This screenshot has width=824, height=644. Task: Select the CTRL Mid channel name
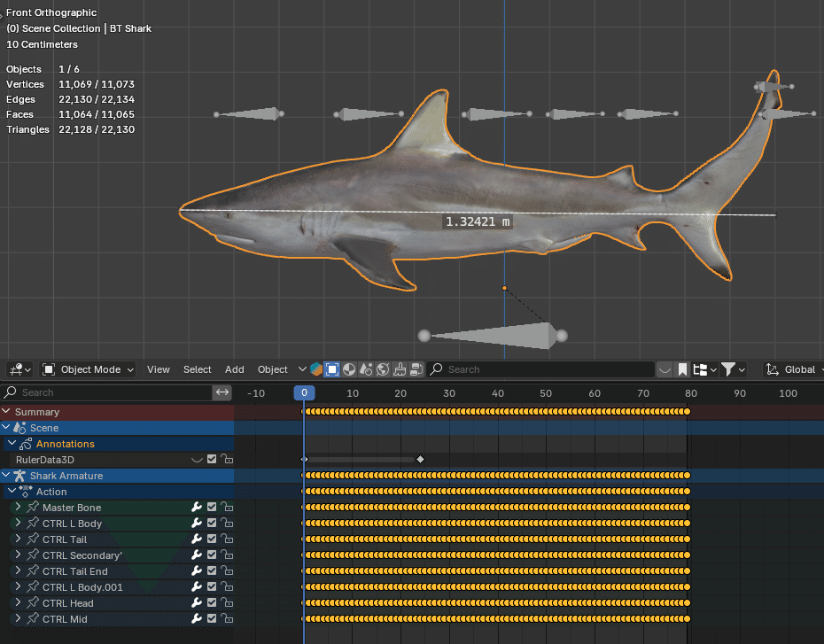pos(65,619)
